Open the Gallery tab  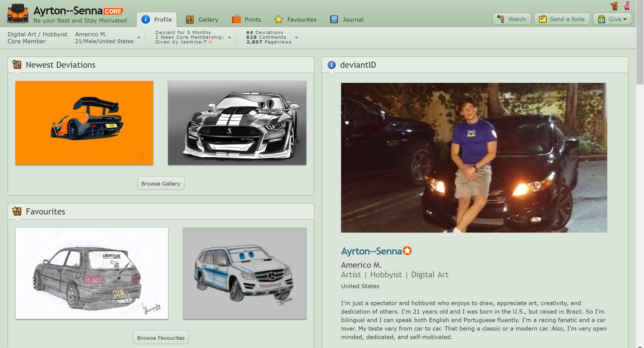point(202,20)
